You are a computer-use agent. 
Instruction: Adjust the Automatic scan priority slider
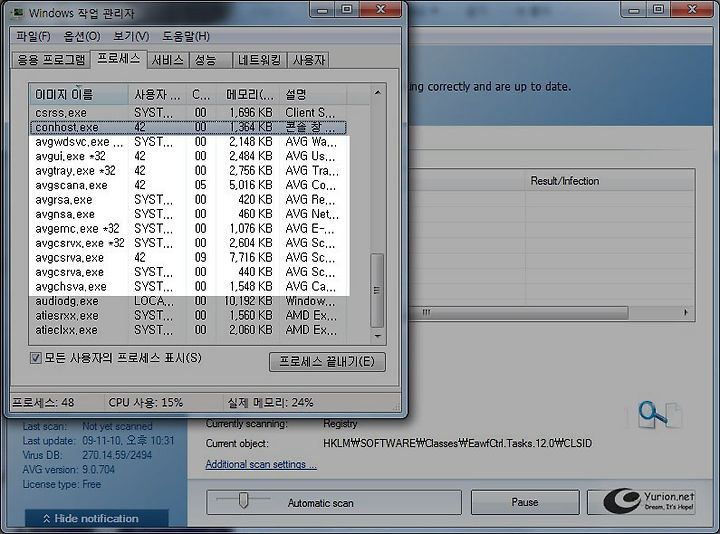click(x=244, y=500)
